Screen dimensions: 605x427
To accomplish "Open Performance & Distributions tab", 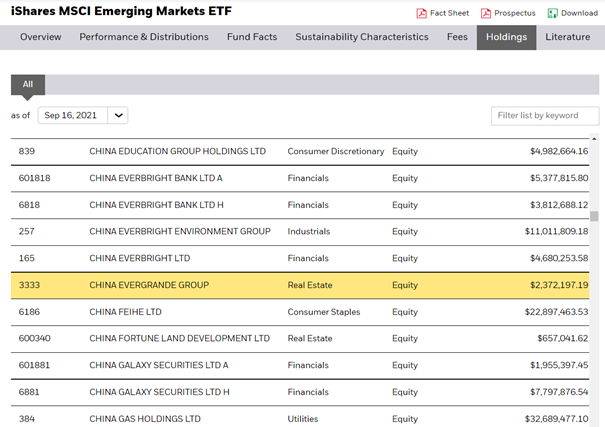I will [x=144, y=37].
